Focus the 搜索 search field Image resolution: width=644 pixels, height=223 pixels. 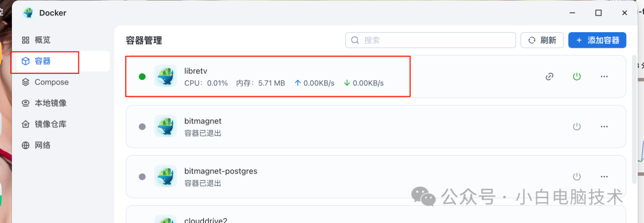(431, 40)
